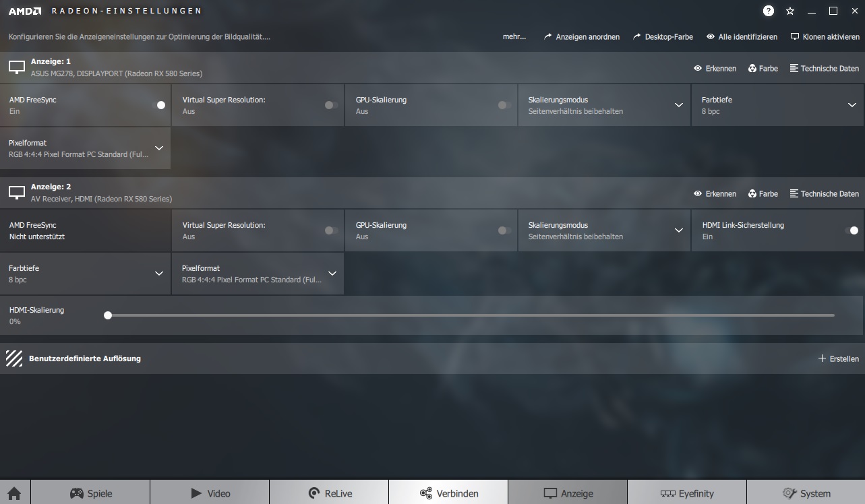Click monitor icon for Anzeige 2
Image resolution: width=865 pixels, height=504 pixels.
pyautogui.click(x=17, y=192)
